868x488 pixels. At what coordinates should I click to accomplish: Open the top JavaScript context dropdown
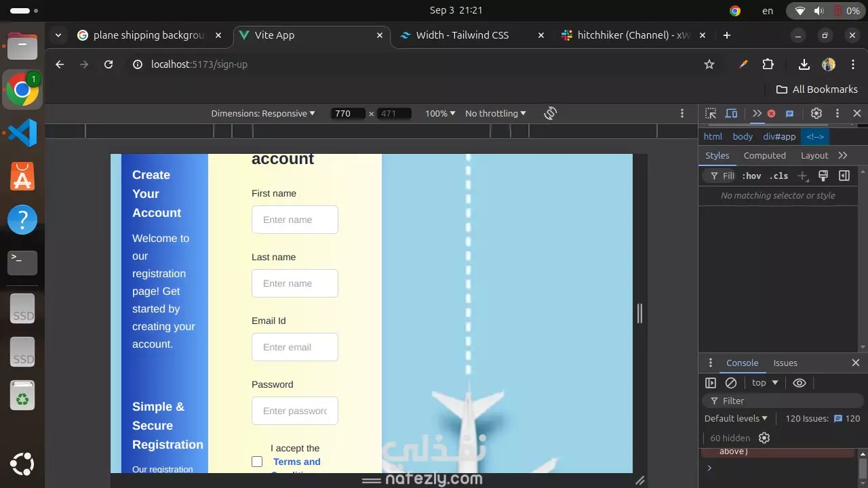pyautogui.click(x=765, y=383)
